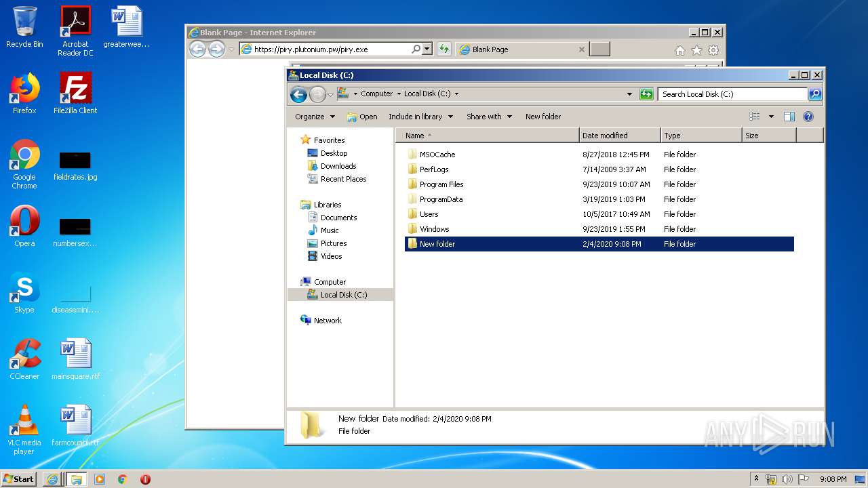
Task: Select mainsquare.rtf document on desktop
Action: click(75, 359)
